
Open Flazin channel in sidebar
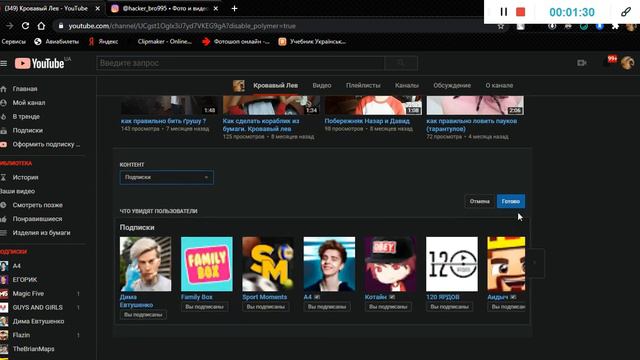click(x=21, y=335)
